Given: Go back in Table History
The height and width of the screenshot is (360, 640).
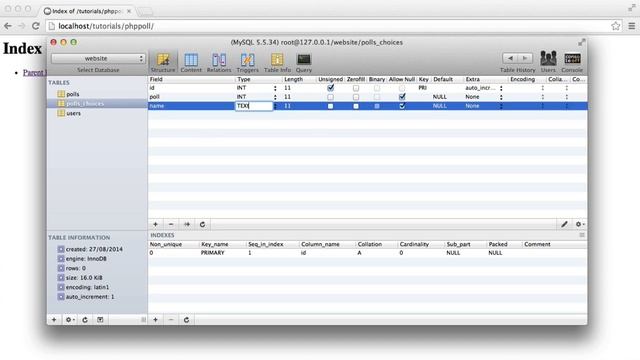Looking at the screenshot, I should coord(510,58).
